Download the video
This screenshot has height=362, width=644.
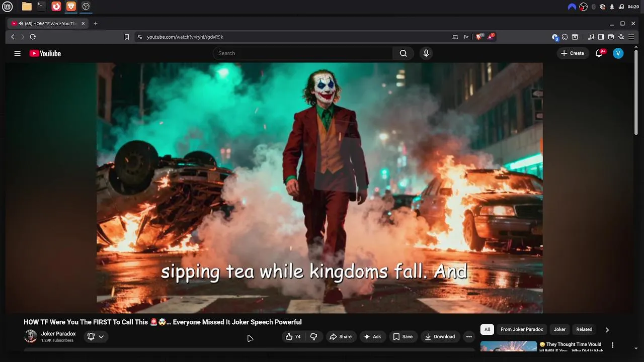click(x=440, y=337)
